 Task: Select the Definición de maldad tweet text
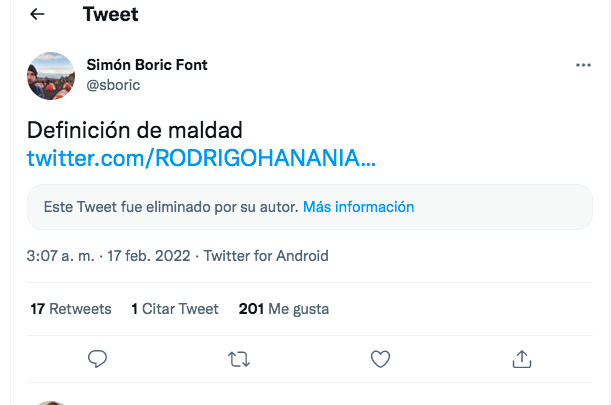(135, 131)
